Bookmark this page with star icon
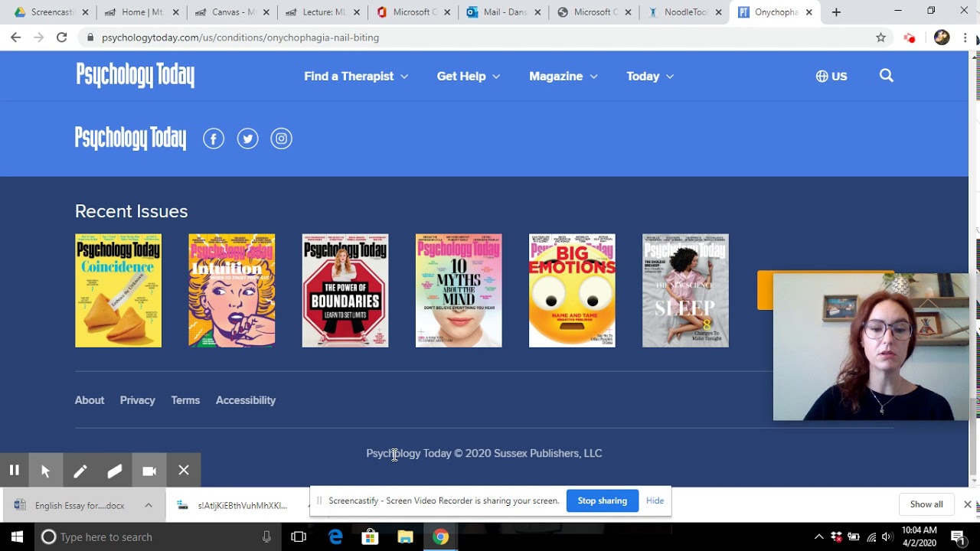This screenshot has width=980, height=551. click(880, 37)
